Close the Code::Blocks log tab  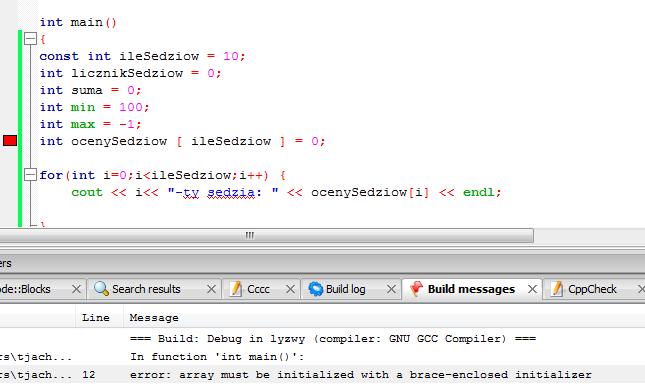tap(76, 289)
